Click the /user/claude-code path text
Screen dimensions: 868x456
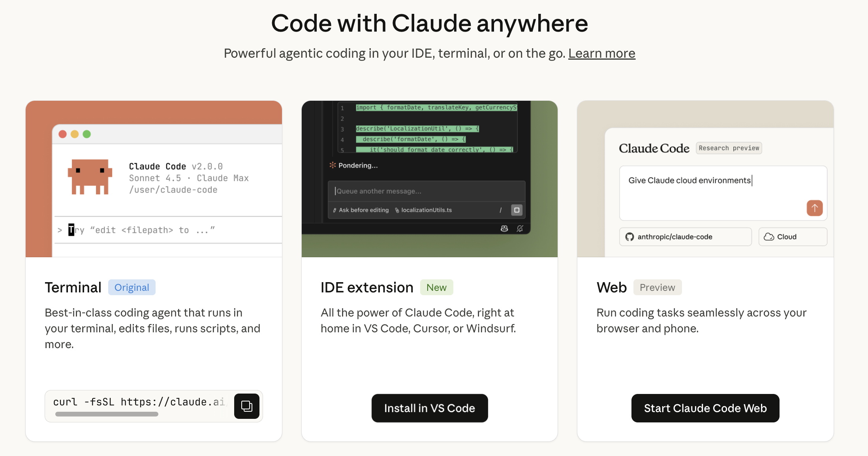(173, 190)
